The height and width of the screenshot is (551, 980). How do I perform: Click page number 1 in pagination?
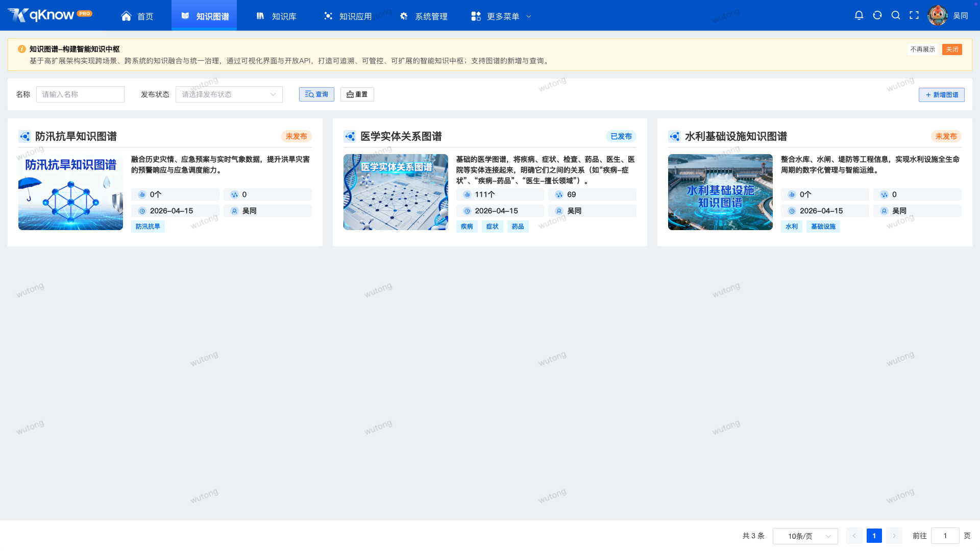[874, 536]
